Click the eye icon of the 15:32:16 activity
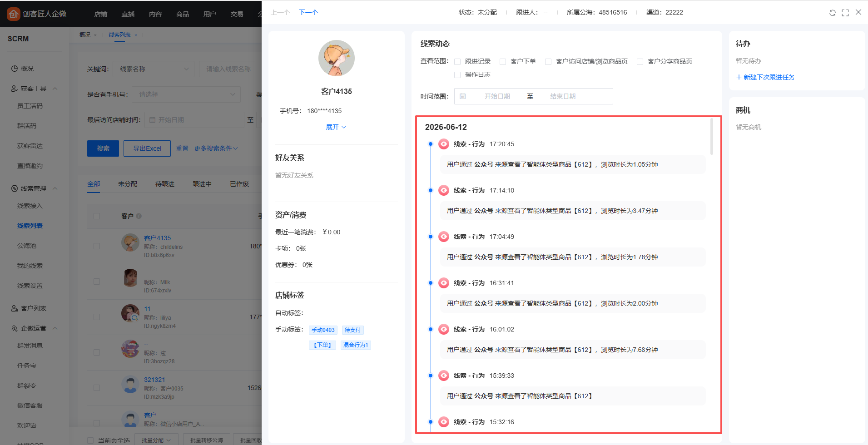The height and width of the screenshot is (445, 868). pyautogui.click(x=444, y=422)
